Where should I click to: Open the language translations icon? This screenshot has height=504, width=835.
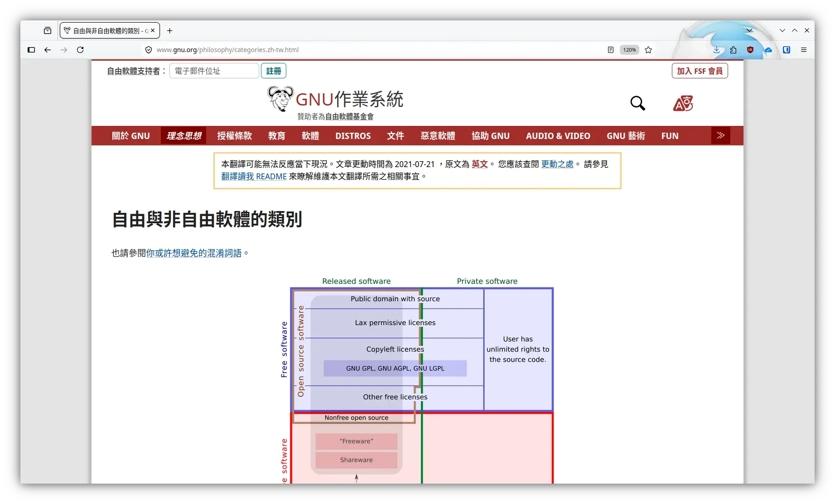pos(683,103)
